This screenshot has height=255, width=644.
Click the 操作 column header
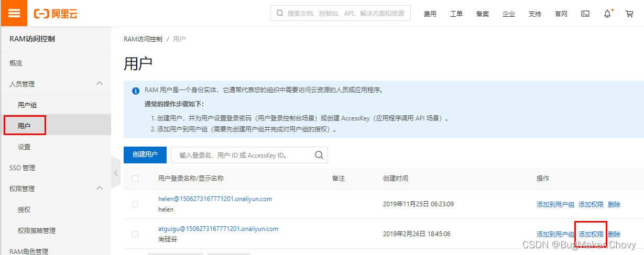pos(543,179)
